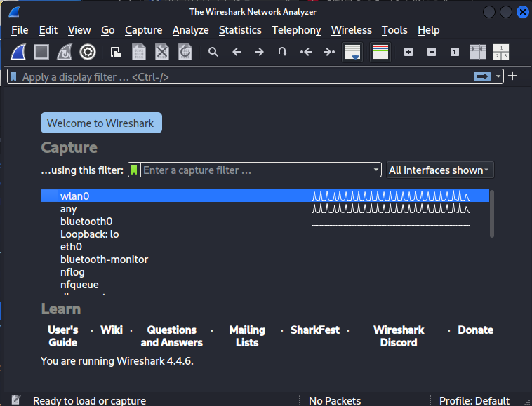Open the Capture menu

(x=143, y=30)
